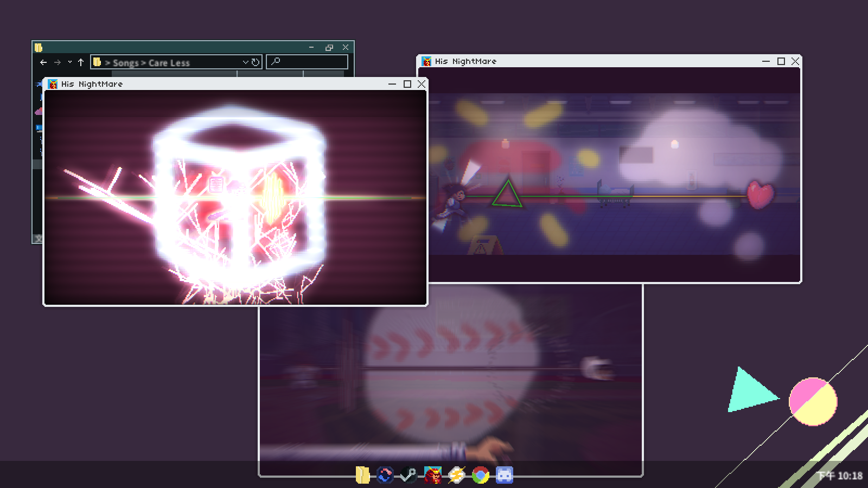Open the lightning bolt app on taskbar
Viewport: 868px width, 488px height.
pyautogui.click(x=457, y=475)
